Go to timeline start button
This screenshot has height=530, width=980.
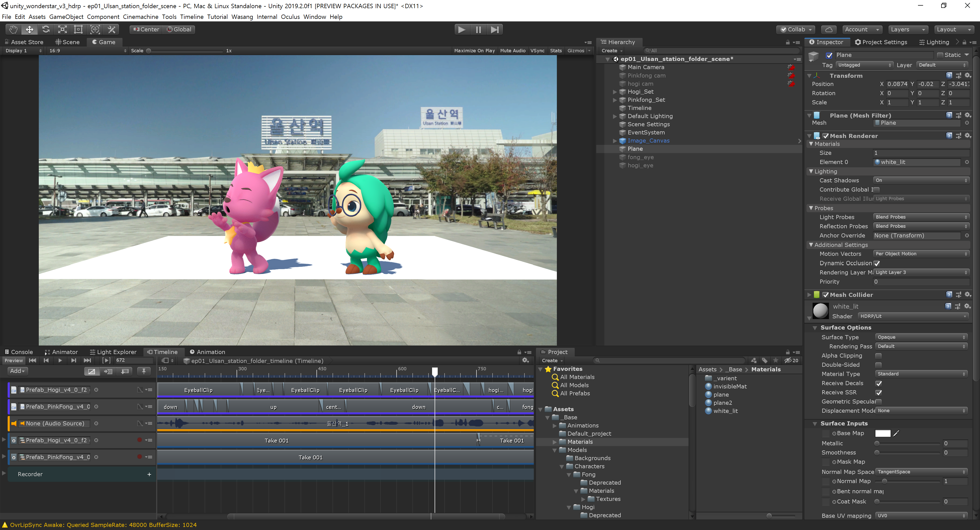coord(33,360)
